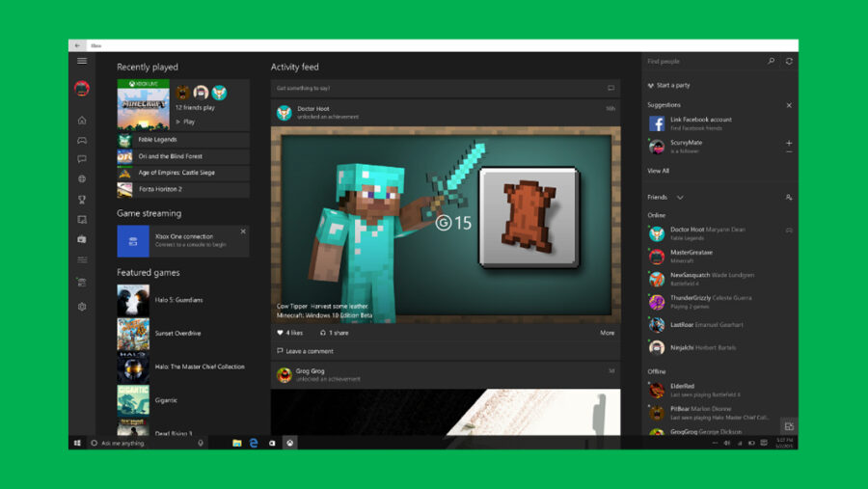Click Play under Minecraft
This screenshot has width=868, height=489.
[x=185, y=122]
